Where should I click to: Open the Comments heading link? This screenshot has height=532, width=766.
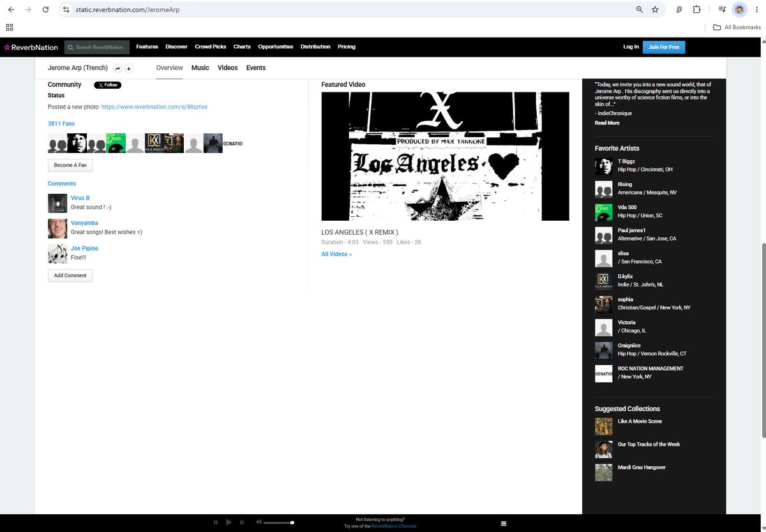[x=62, y=184]
